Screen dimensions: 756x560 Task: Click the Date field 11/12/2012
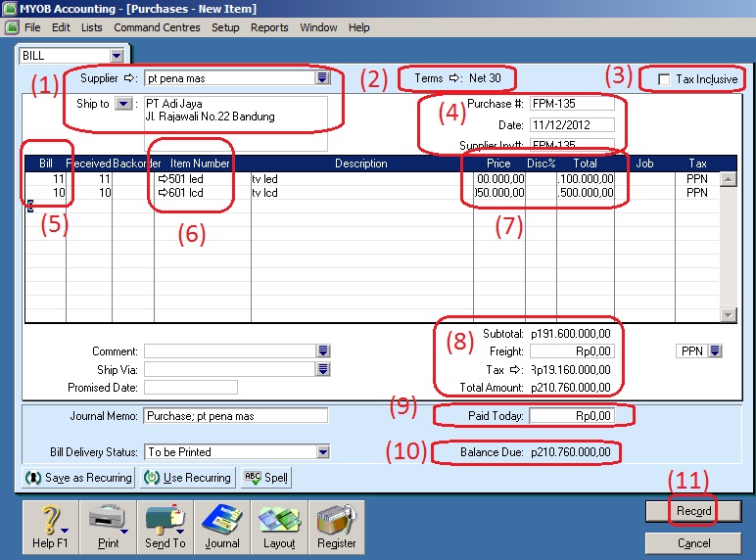(x=572, y=124)
